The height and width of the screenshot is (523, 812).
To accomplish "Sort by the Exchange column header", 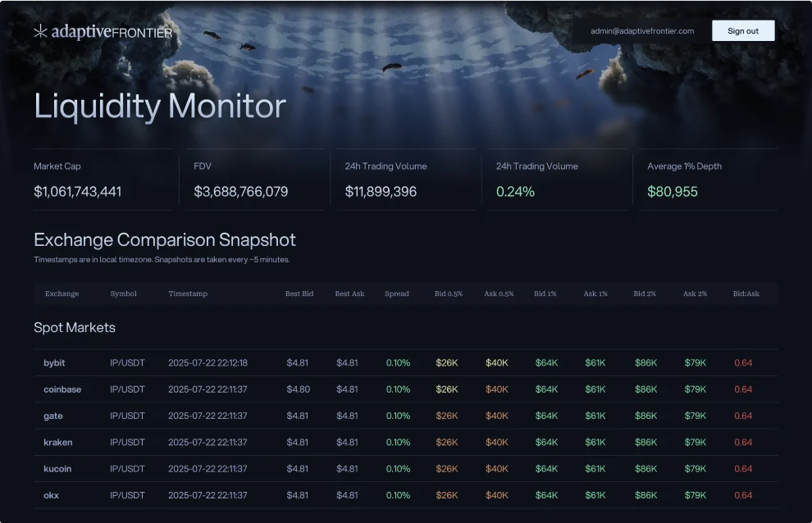I will point(62,293).
